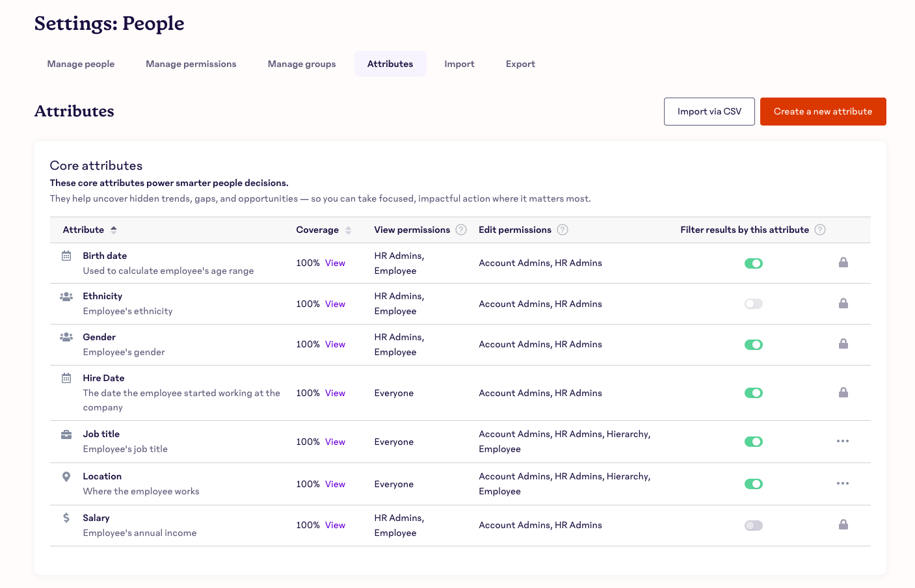Click the dollar icon beside Salary
Viewport: 915px width, 588px height.
66,518
